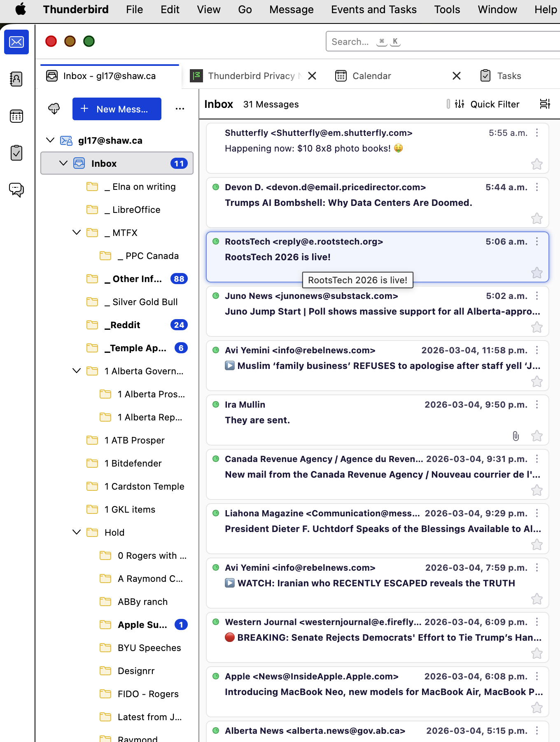This screenshot has width=560, height=742.
Task: Open the Events and Tasks menu
Action: click(374, 9)
